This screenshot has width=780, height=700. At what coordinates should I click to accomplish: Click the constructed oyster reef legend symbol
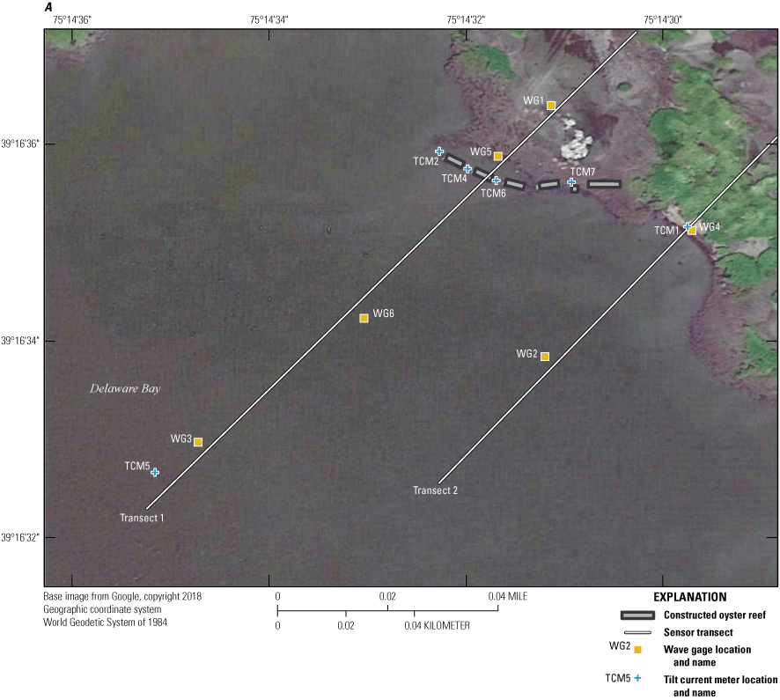(x=637, y=616)
